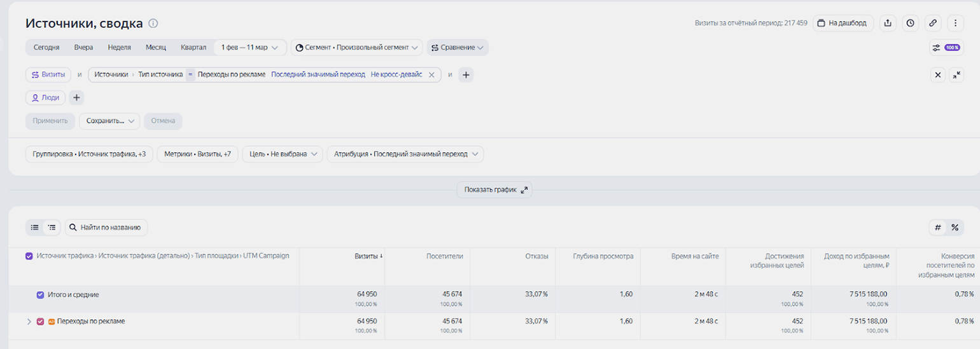Uncheck the 'Переходы по рекламе' row checkbox
Viewport: 980px width, 349px height.
(41, 322)
